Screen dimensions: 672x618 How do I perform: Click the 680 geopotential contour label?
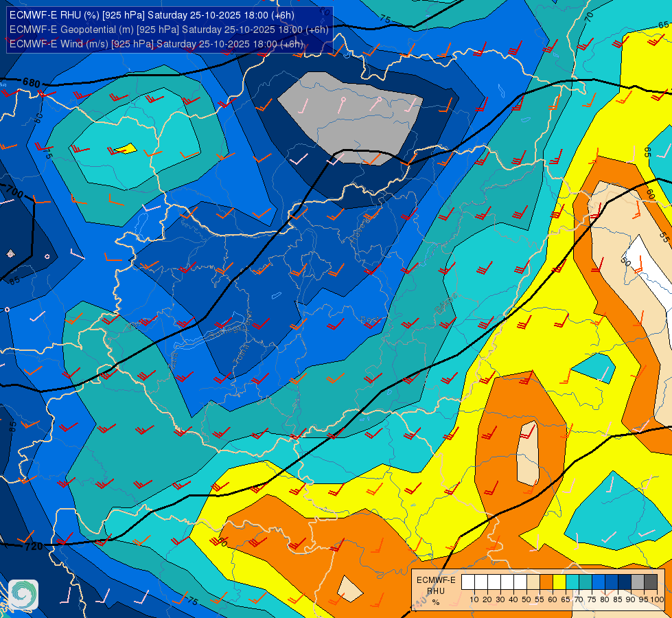point(32,82)
